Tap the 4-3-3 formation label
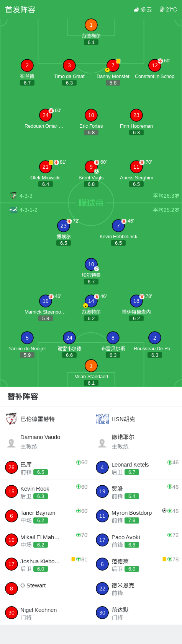This screenshot has width=182, height=644. (26, 196)
